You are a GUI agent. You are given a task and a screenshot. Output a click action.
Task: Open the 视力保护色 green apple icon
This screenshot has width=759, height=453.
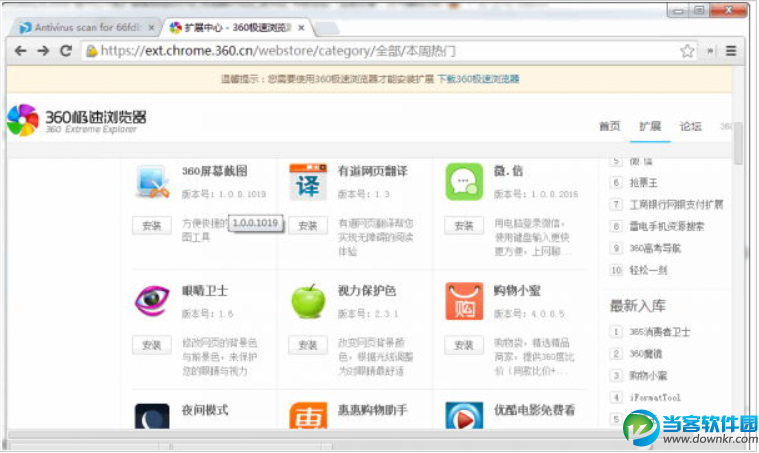(308, 301)
